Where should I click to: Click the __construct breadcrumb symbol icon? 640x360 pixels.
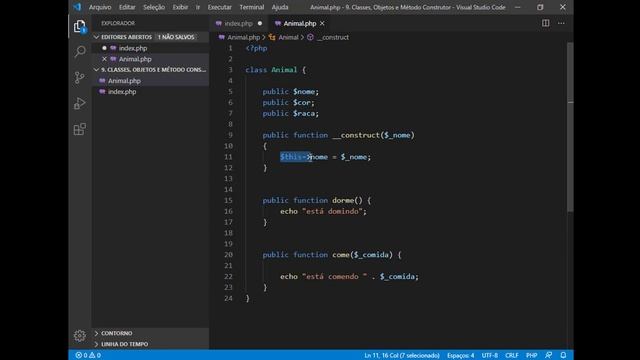pyautogui.click(x=310, y=37)
